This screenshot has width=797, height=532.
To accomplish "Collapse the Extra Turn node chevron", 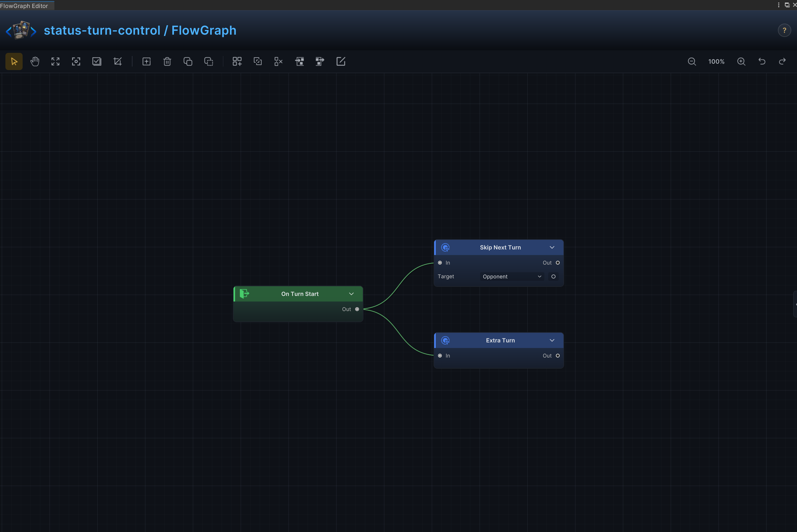I will [552, 340].
